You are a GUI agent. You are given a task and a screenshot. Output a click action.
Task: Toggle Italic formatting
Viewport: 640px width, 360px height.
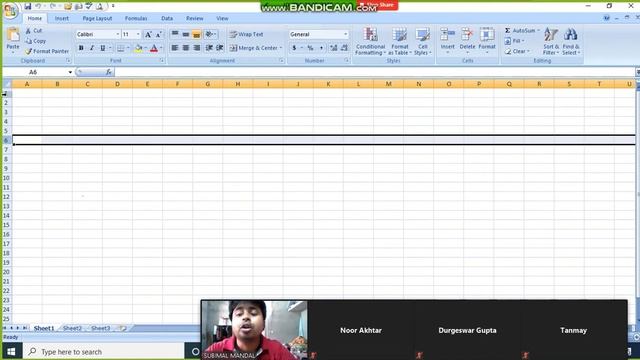[x=92, y=48]
